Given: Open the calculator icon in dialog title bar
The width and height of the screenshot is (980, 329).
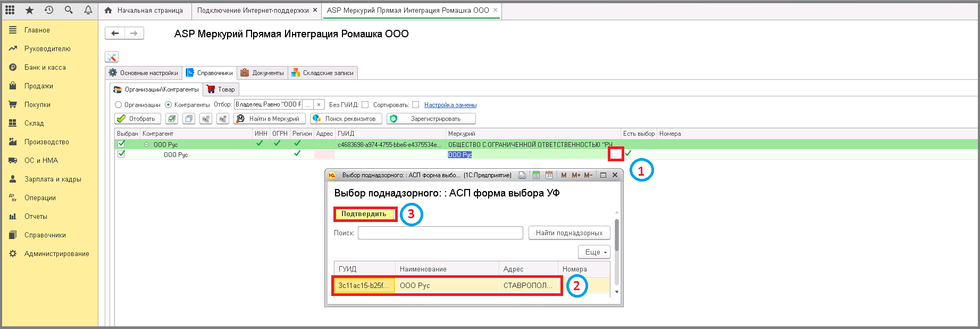Looking at the screenshot, I should [536, 175].
